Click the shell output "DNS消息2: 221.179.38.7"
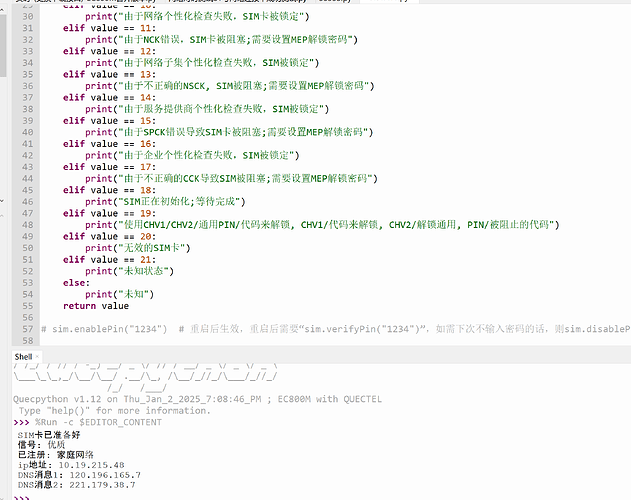The height and width of the screenshot is (500, 631). pyautogui.click(x=76, y=485)
